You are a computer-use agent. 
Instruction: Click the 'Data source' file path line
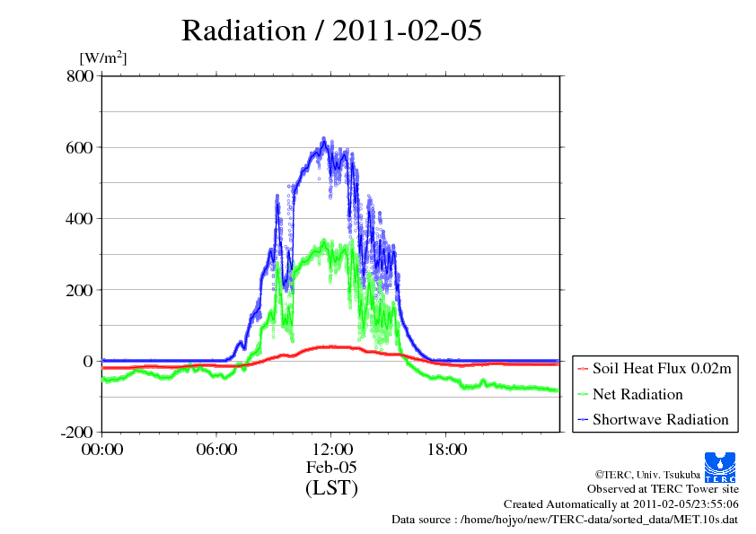565,520
